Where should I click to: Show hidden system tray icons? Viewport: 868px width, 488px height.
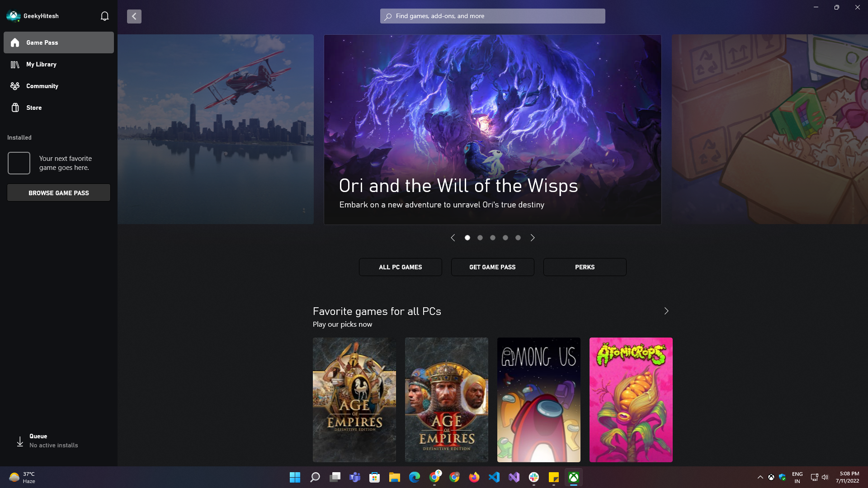[760, 477]
